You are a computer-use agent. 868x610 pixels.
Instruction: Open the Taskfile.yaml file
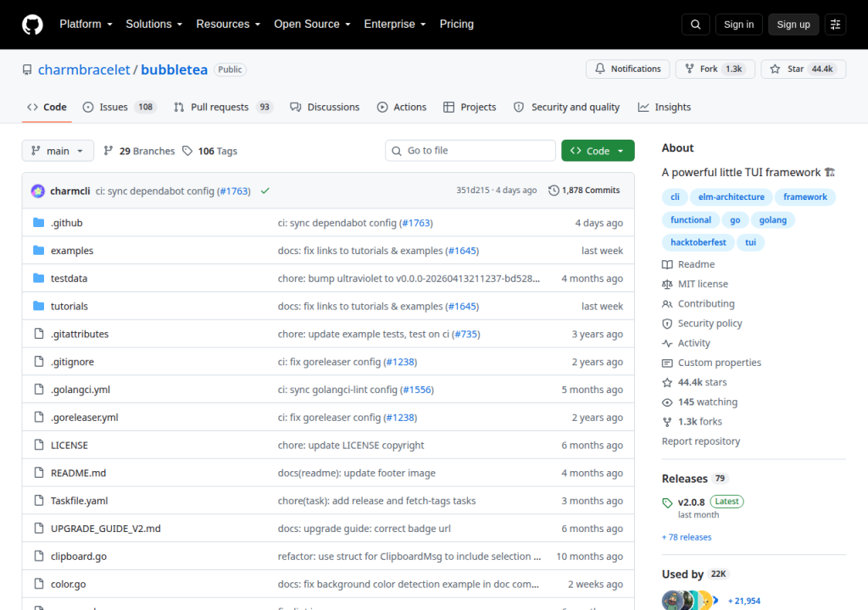coord(79,501)
